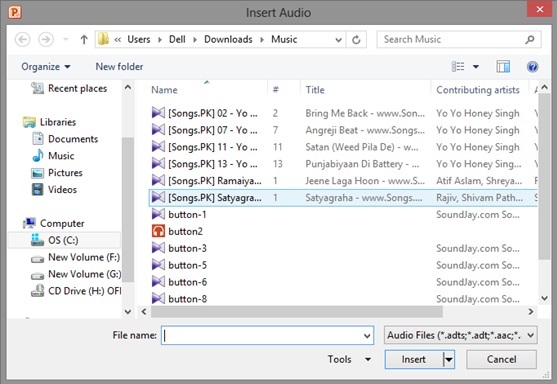Go forward using the Forward arrow
Image resolution: width=557 pixels, height=384 pixels.
pyautogui.click(x=46, y=39)
